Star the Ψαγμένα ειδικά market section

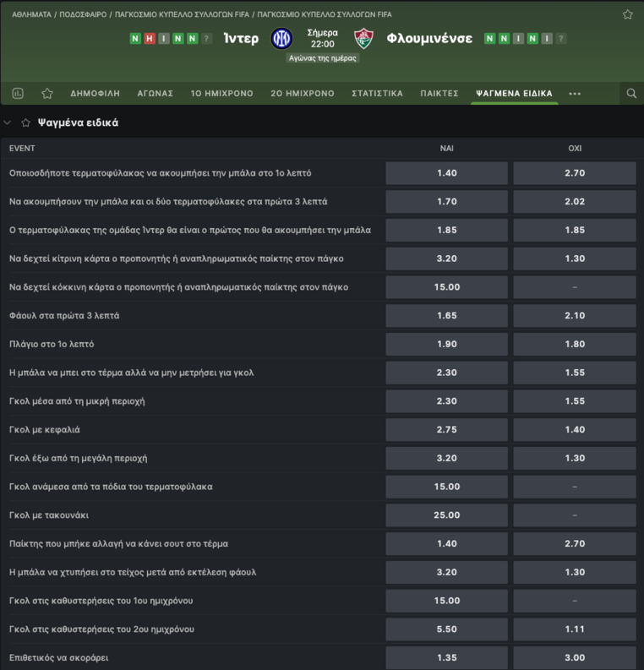[x=25, y=123]
